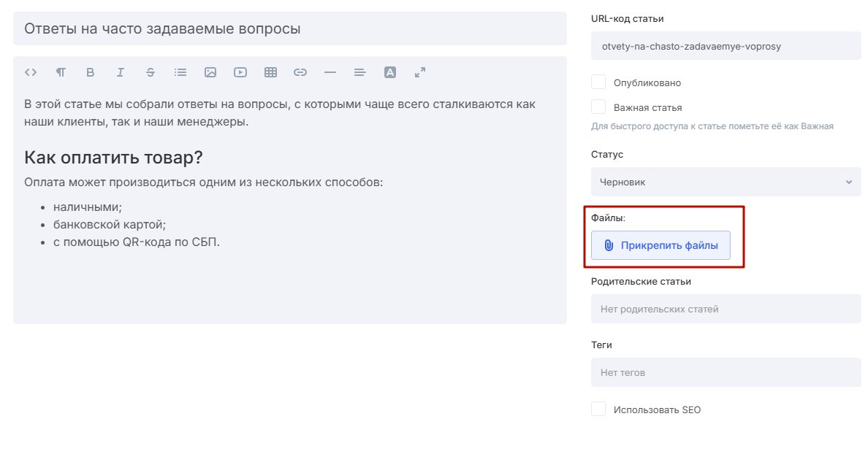Click the Родительские статьи field
This screenshot has height=473, width=868.
(726, 309)
